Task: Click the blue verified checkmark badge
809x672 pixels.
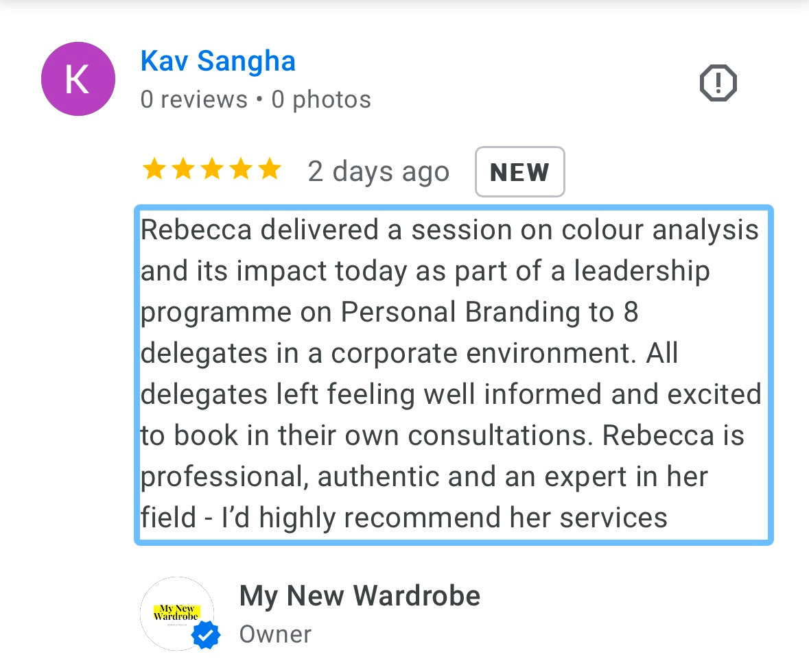Action: [x=205, y=635]
